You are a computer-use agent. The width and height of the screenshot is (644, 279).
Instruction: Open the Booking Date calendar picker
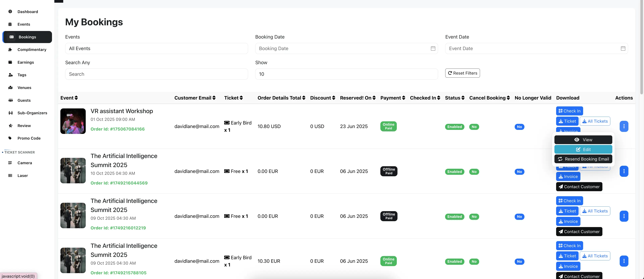(x=433, y=48)
